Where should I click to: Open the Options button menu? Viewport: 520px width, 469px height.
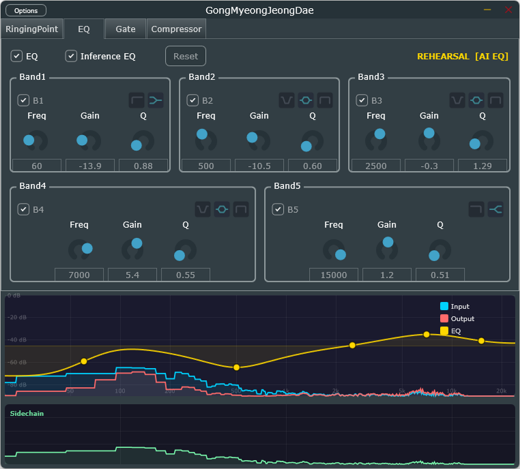[26, 11]
